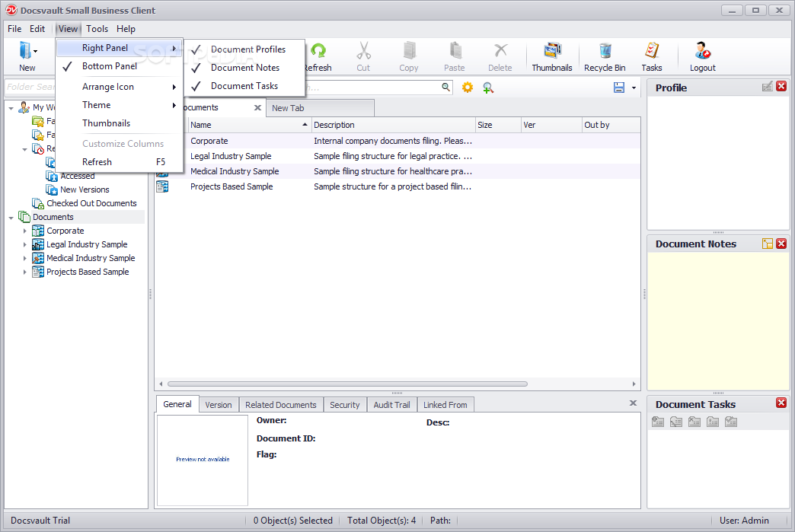Open the Thumbnails toolbar icon
Viewport: 795px width, 532px height.
pyautogui.click(x=552, y=51)
